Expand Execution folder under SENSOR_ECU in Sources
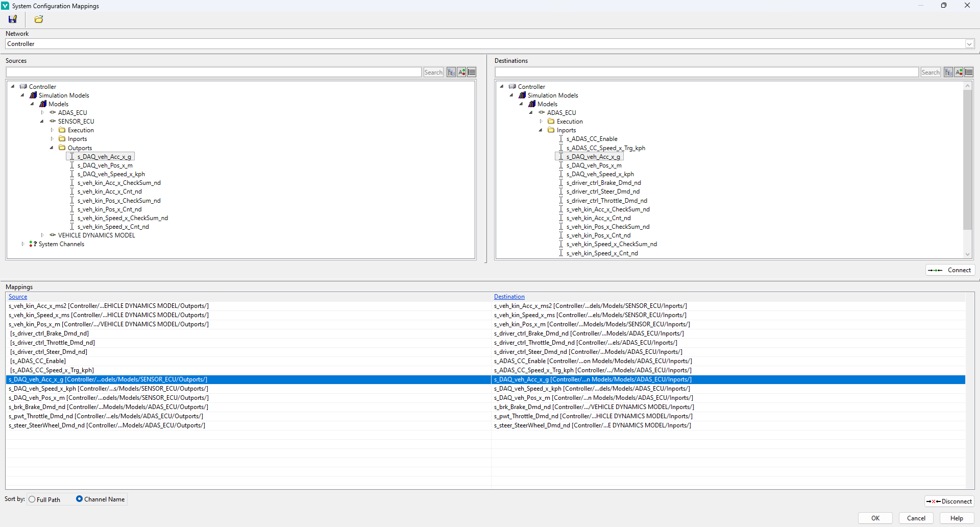The height and width of the screenshot is (527, 980). (52, 130)
